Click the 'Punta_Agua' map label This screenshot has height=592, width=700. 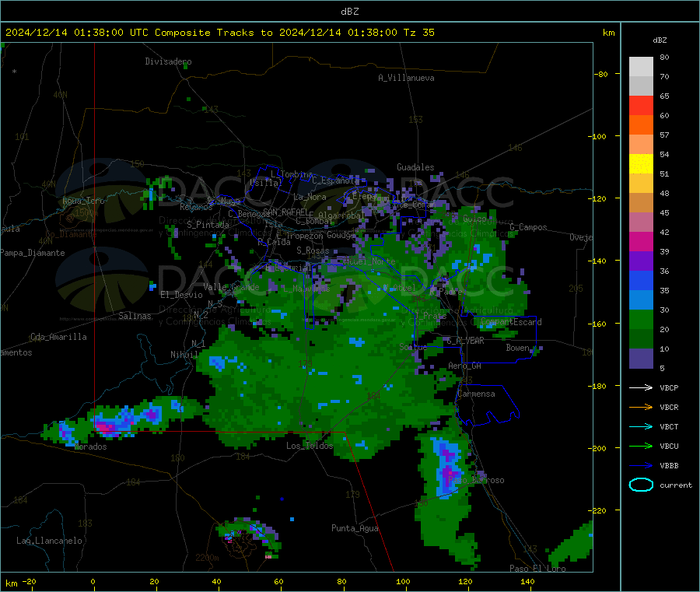(355, 528)
